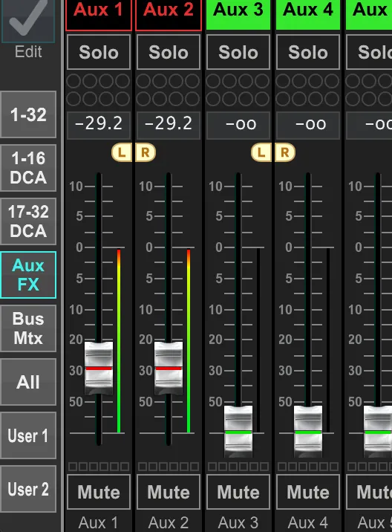Click the Edit checkmark icon
Image resolution: width=392 pixels, height=532 pixels.
point(28,17)
